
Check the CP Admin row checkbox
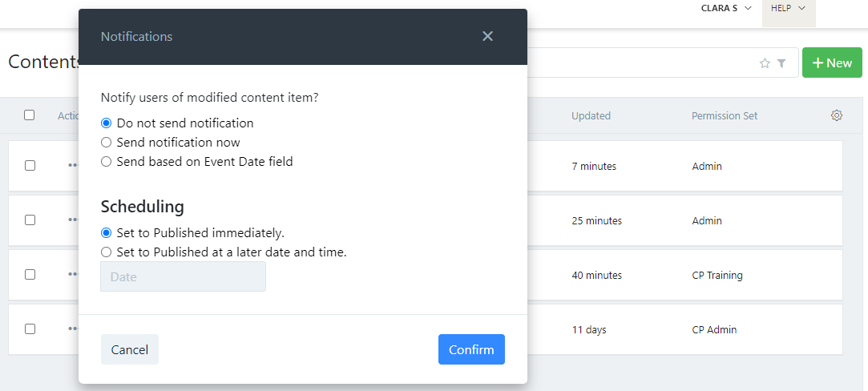[x=30, y=329]
